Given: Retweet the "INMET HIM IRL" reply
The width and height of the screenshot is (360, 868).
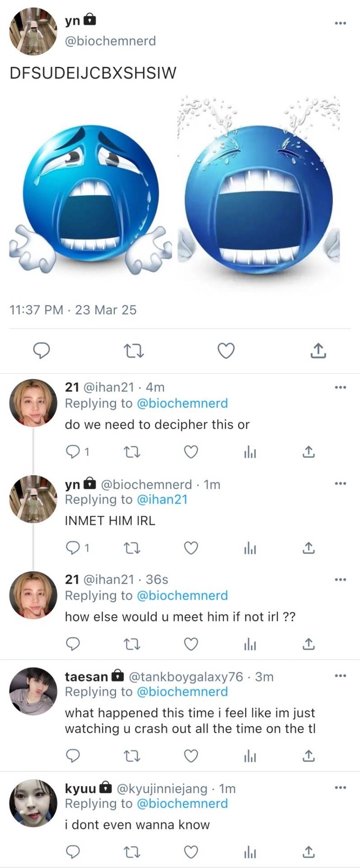Looking at the screenshot, I should click(x=132, y=548).
